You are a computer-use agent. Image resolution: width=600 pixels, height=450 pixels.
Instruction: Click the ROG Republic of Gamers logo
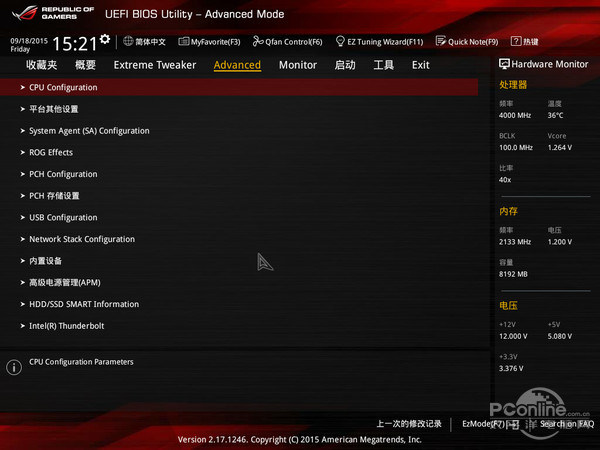(53, 13)
